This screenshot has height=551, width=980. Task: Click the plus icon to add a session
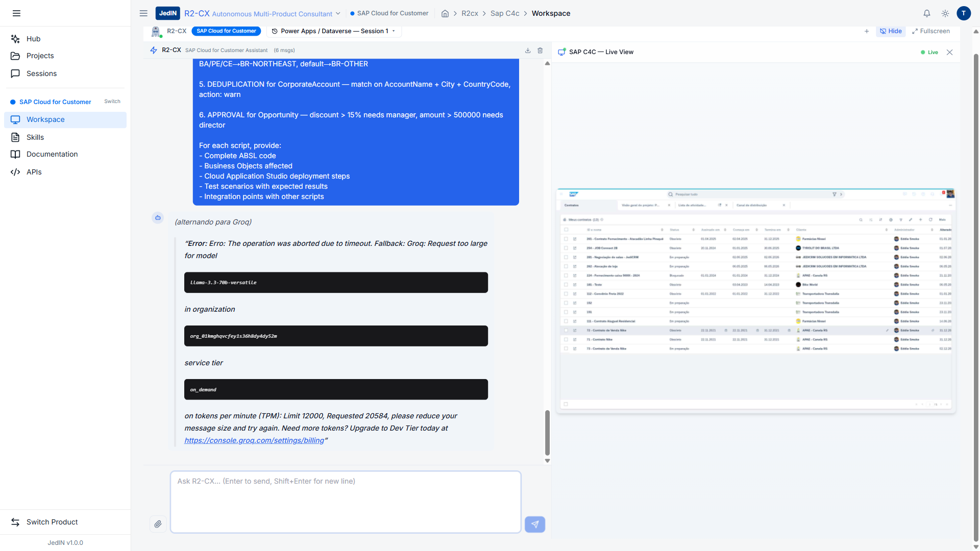867,31
